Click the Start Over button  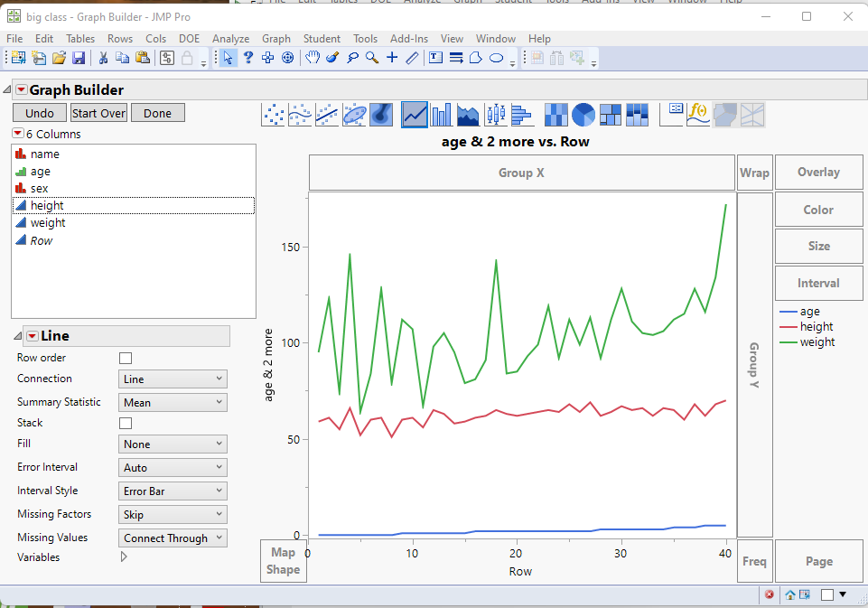pos(98,113)
